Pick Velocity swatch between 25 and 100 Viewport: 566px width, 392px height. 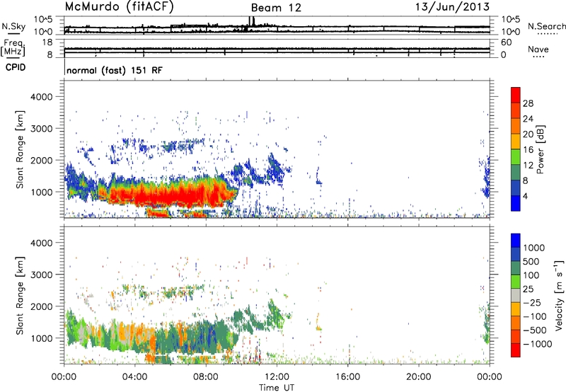click(516, 282)
